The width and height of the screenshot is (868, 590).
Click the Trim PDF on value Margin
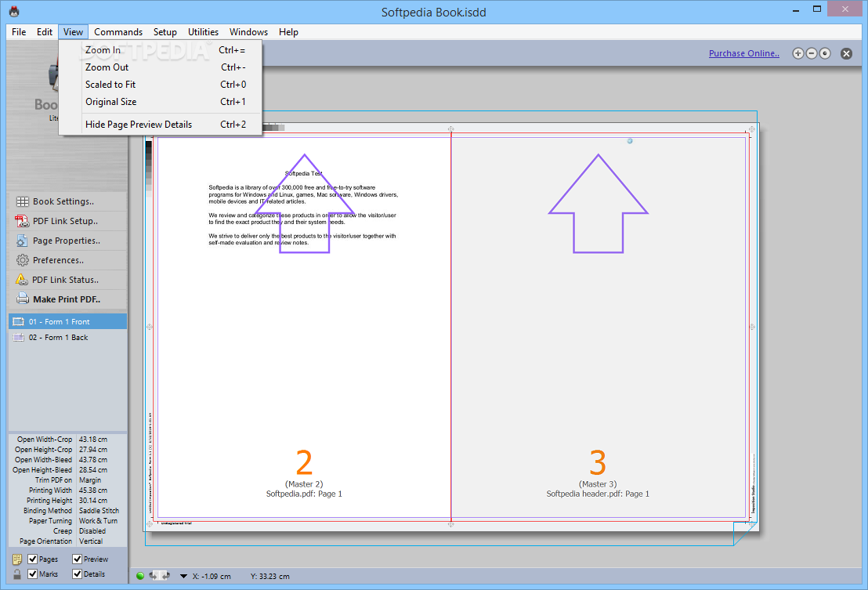(89, 480)
